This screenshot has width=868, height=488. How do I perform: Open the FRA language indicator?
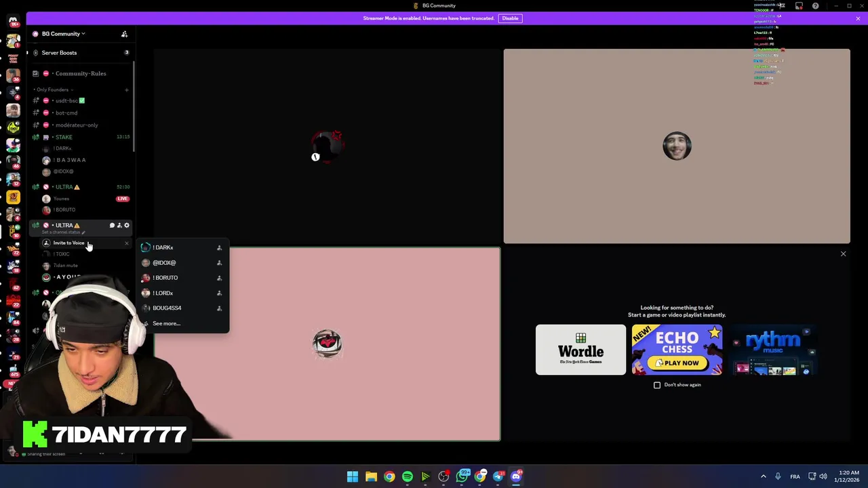(795, 476)
